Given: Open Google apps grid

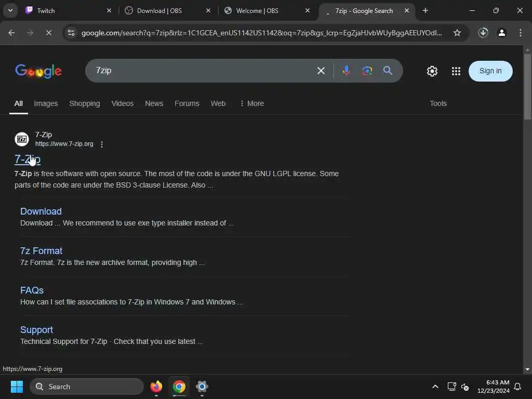Looking at the screenshot, I should (x=456, y=71).
